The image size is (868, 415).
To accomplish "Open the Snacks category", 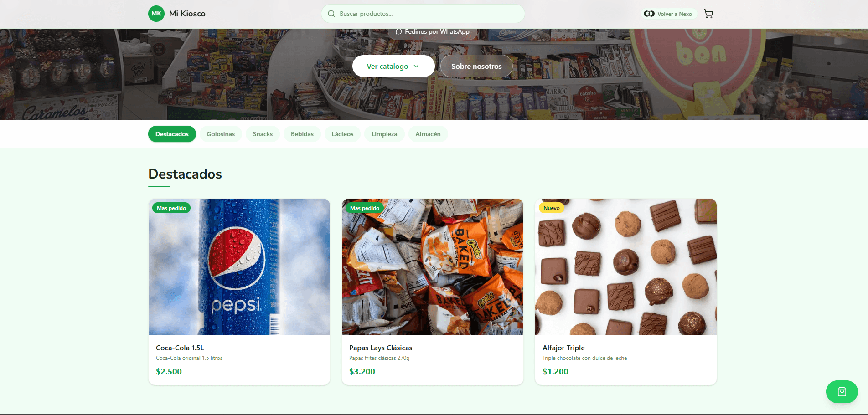I will tap(263, 134).
